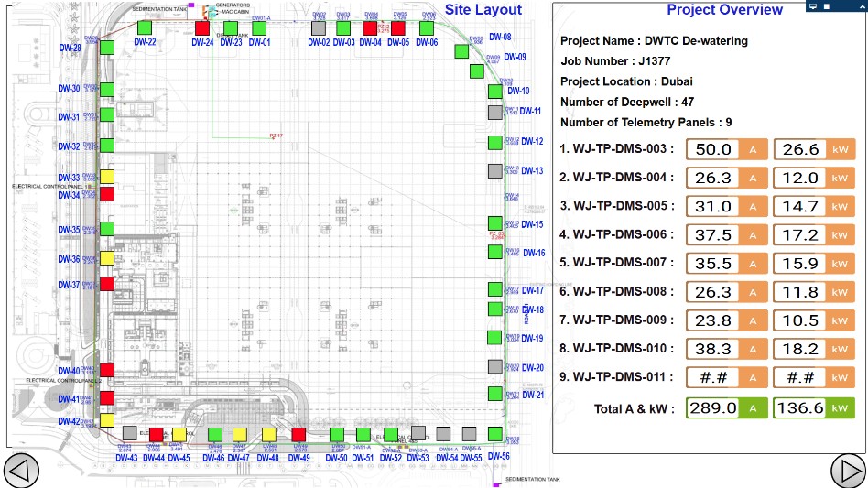
Task: Select the yellow DW-33 well indicator
Action: [x=107, y=177]
